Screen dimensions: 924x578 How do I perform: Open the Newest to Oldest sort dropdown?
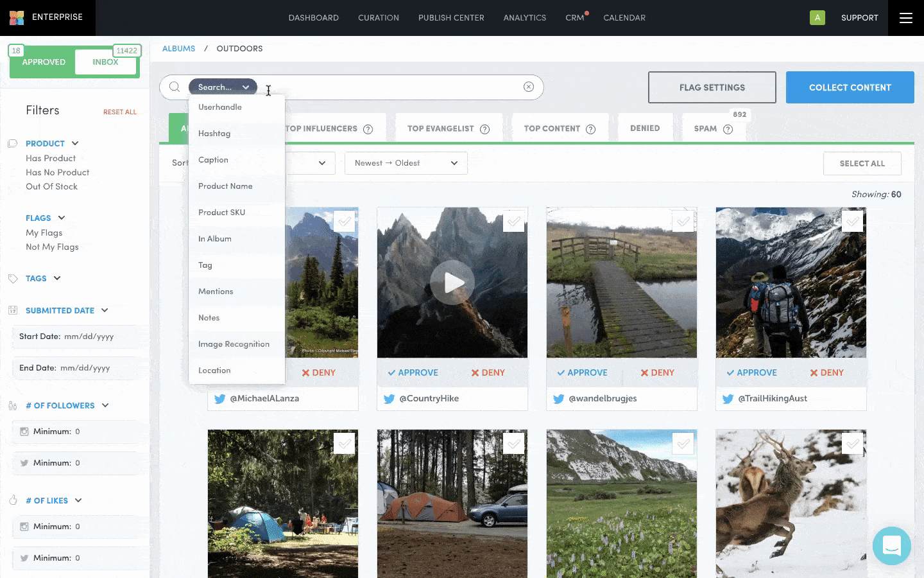[406, 162]
